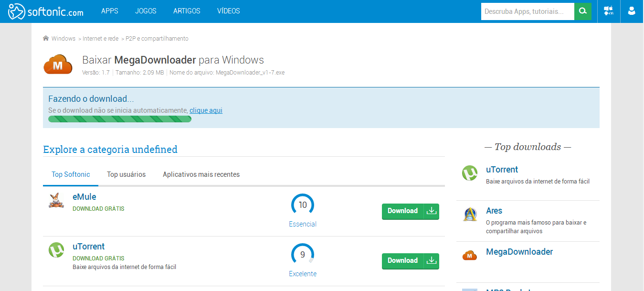
Task: Click the 'Essencial' rating label for eMule
Action: click(x=303, y=224)
